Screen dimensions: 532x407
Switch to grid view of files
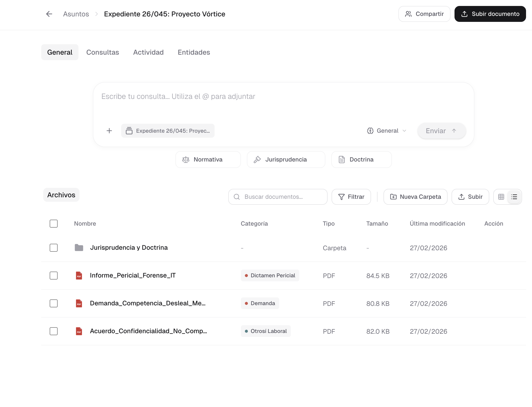(501, 197)
